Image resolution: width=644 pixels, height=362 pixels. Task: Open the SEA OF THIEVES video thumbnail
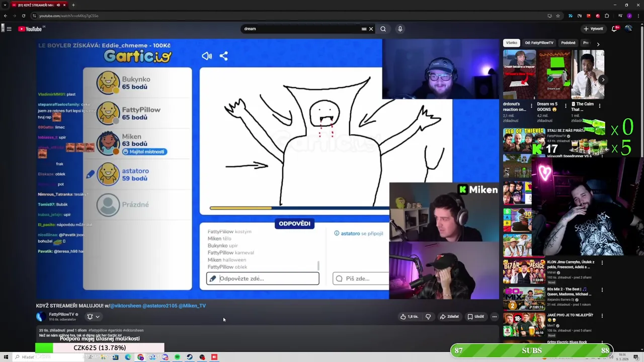pos(524,140)
